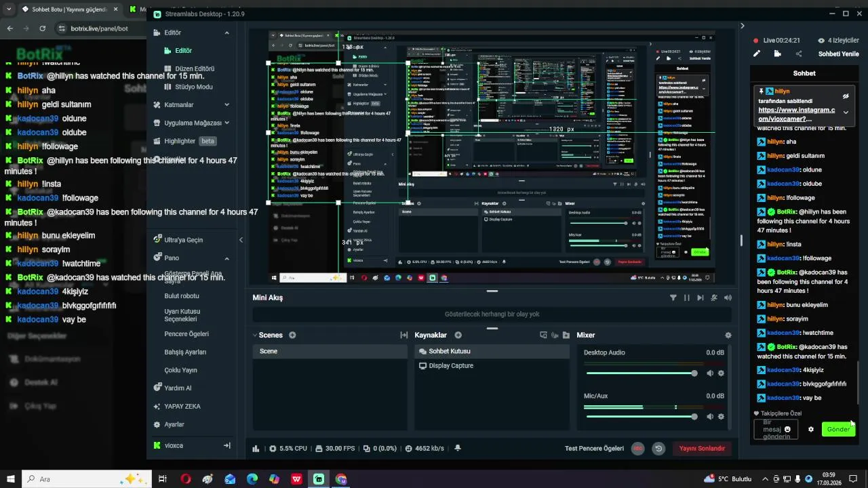868x488 pixels.
Task: Open Streamlabs Desktop taskbar icon
Action: coord(319,479)
